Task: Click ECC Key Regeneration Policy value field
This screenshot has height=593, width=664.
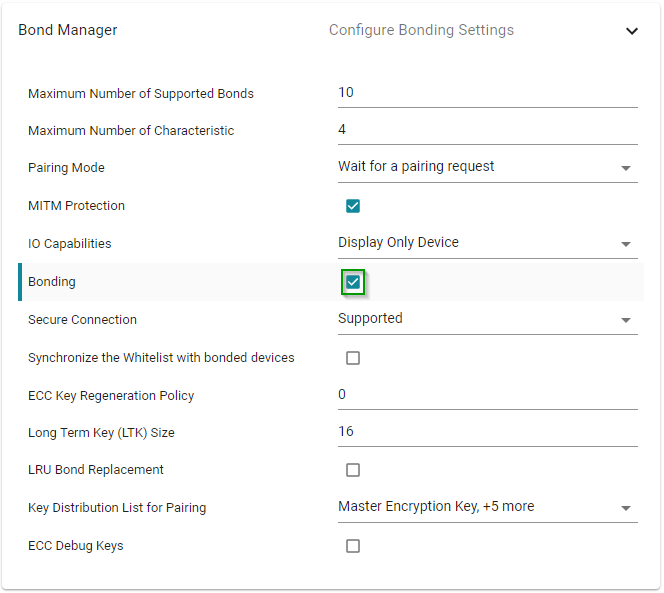Action: point(486,395)
